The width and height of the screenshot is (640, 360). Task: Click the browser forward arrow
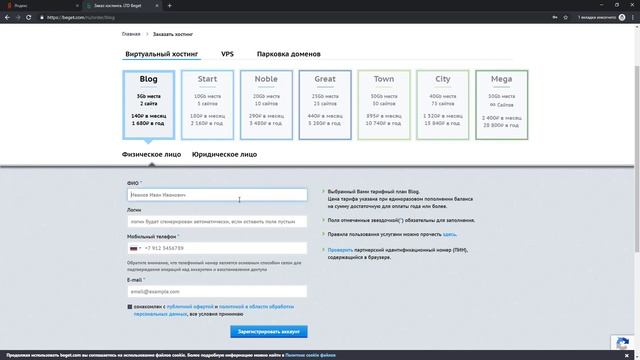18,18
